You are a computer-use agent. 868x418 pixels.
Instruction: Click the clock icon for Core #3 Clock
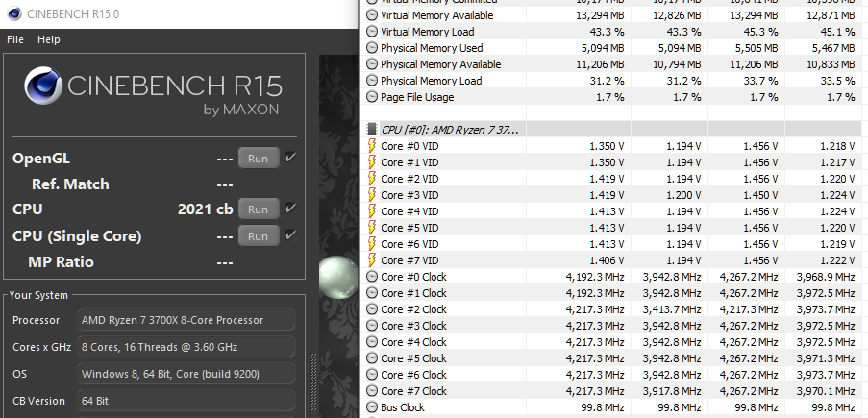coord(372,326)
